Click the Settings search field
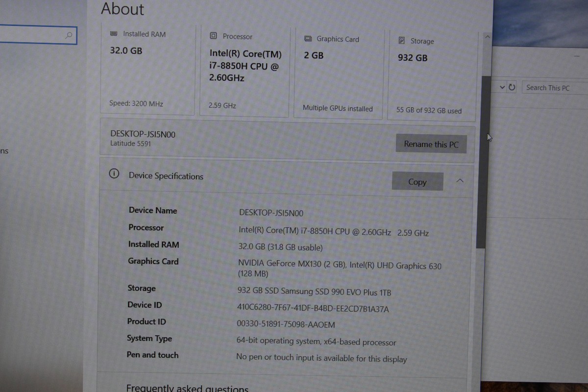 click(x=38, y=35)
